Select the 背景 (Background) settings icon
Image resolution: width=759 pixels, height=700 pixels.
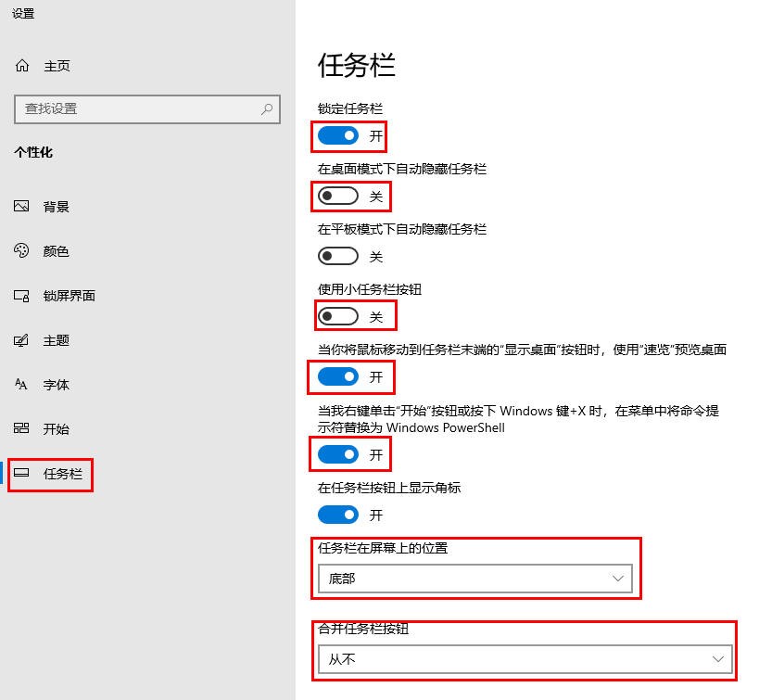pyautogui.click(x=21, y=206)
